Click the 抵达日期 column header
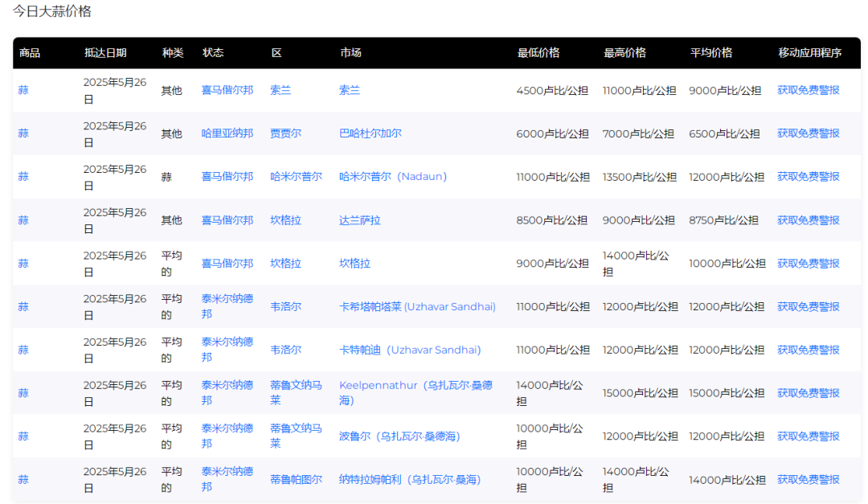 [x=105, y=53]
